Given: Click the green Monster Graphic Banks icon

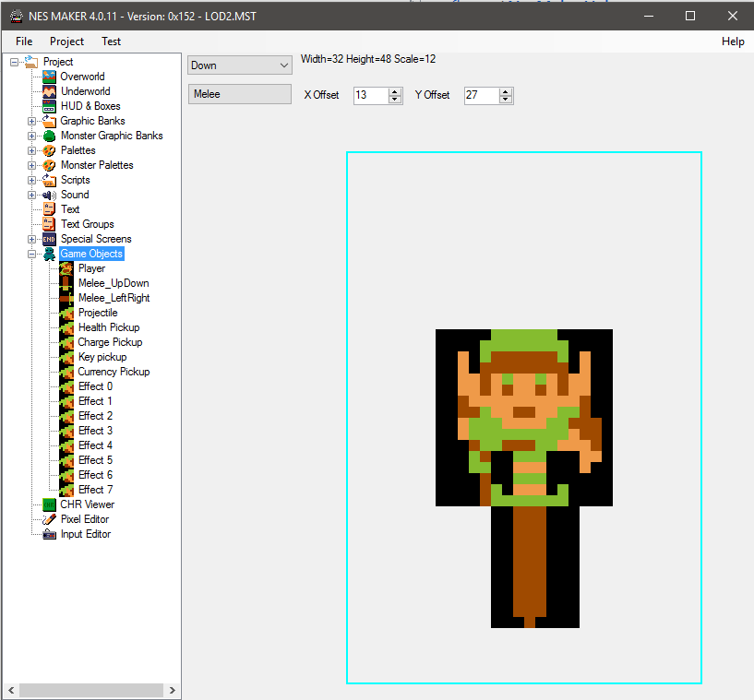Looking at the screenshot, I should coord(49,136).
